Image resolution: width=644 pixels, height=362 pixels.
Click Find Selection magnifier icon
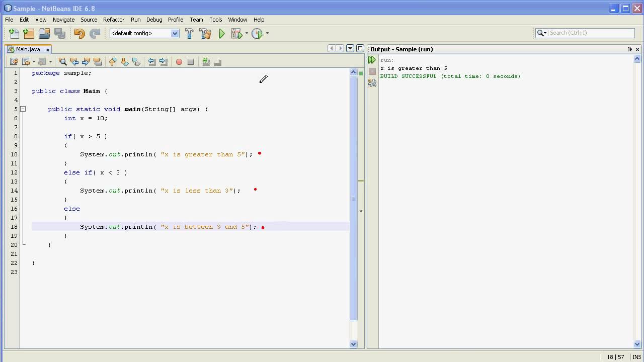pos(63,62)
